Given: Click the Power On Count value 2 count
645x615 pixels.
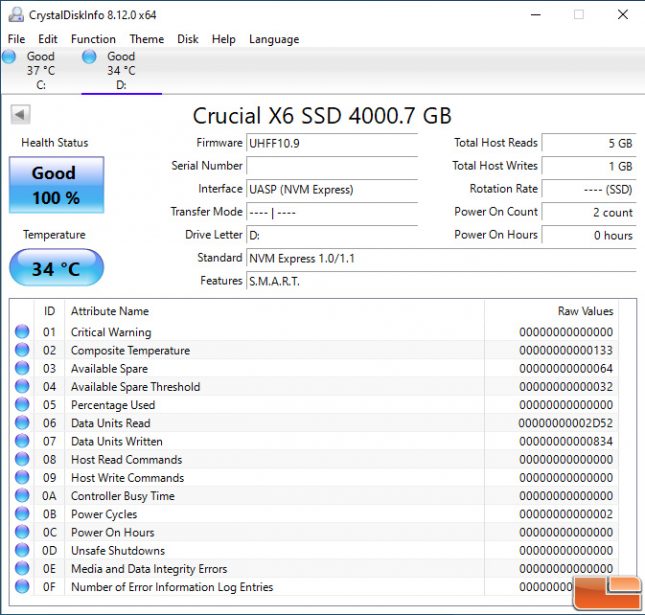Looking at the screenshot, I should [589, 212].
